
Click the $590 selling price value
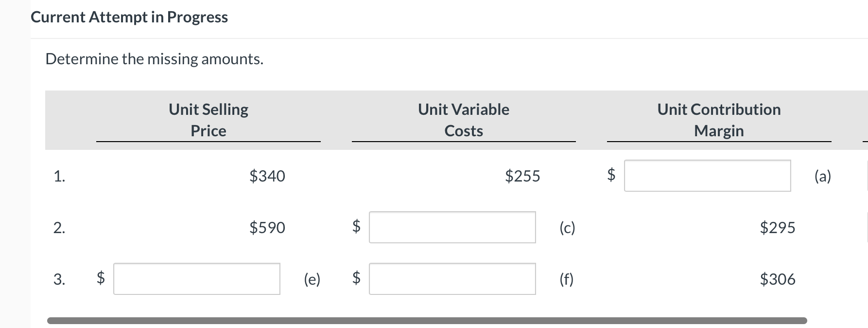[x=268, y=227]
